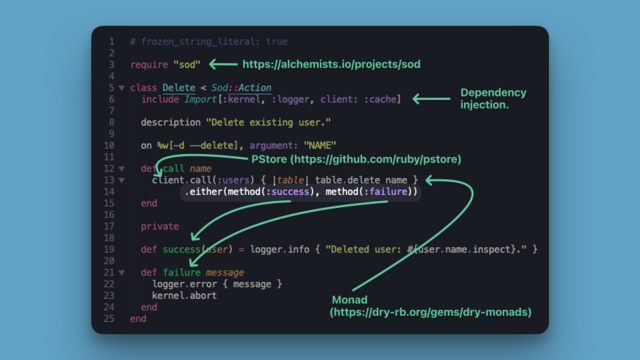
Task: Collapse the def call fold triangle on line 12
Action: [122, 169]
